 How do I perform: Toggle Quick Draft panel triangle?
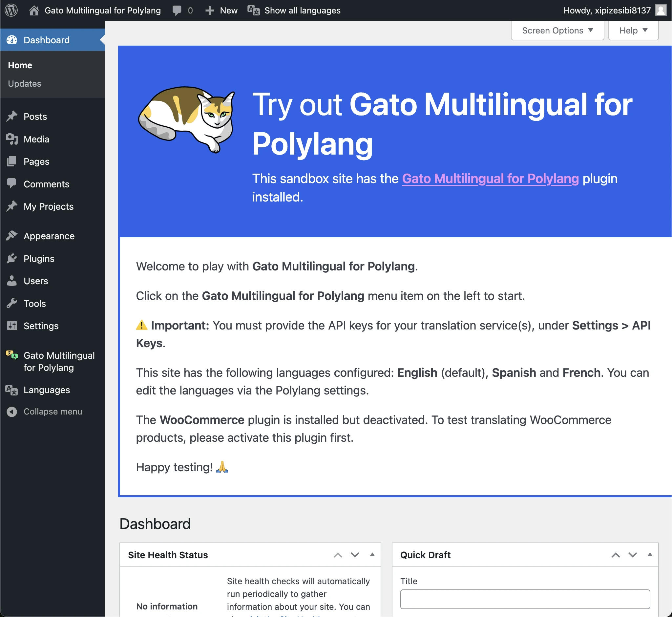click(x=650, y=555)
